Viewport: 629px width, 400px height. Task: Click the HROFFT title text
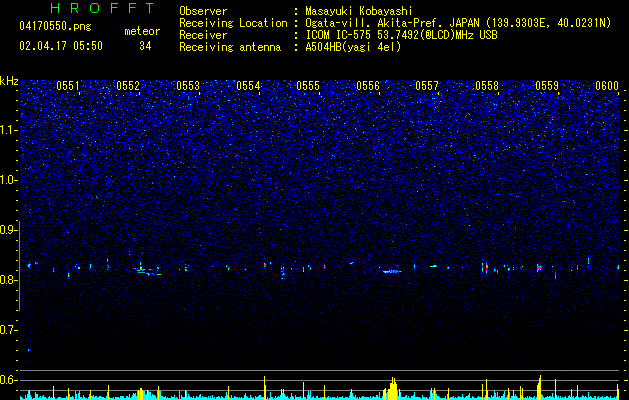tap(103, 8)
